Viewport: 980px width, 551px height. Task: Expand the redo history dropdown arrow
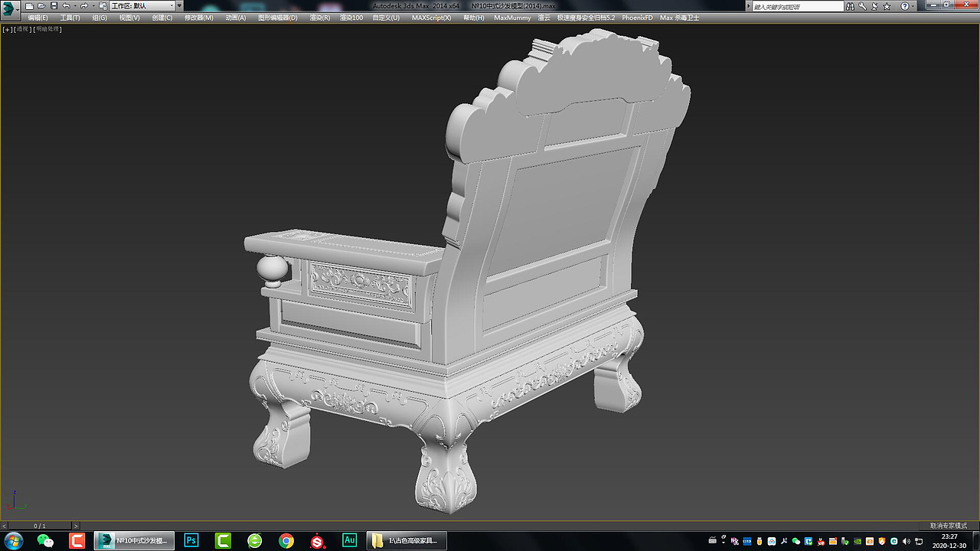click(x=93, y=6)
